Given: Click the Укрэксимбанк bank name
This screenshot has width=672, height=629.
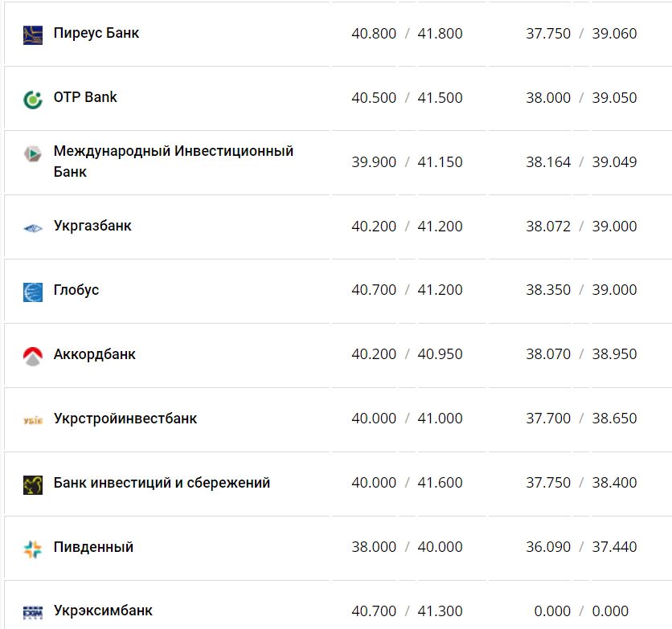Looking at the screenshot, I should 103,611.
